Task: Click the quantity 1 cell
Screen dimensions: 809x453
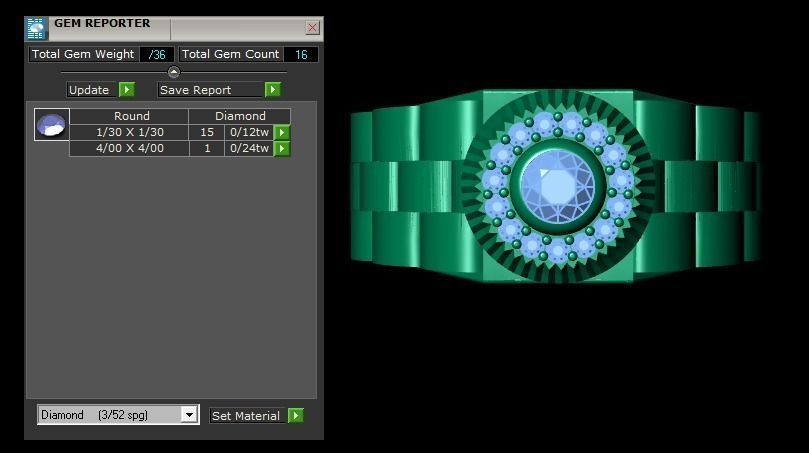Action: (207, 148)
